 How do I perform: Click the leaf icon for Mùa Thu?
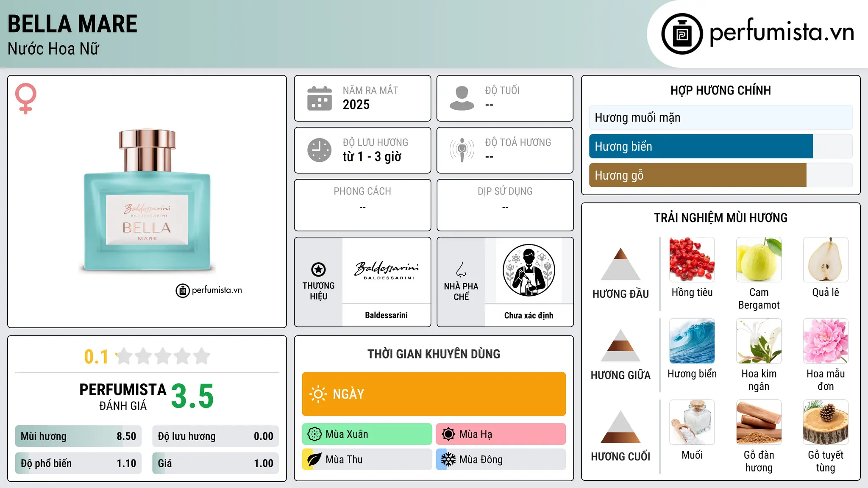(314, 460)
